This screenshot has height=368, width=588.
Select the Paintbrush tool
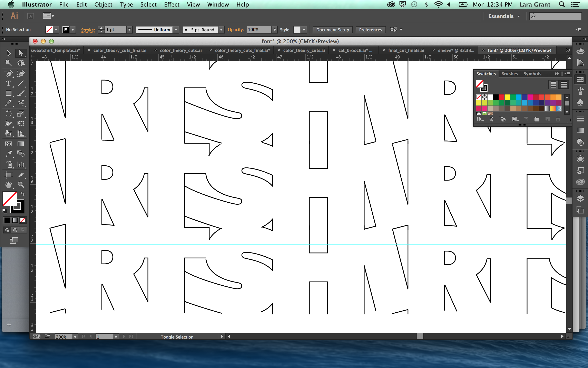[x=21, y=93]
